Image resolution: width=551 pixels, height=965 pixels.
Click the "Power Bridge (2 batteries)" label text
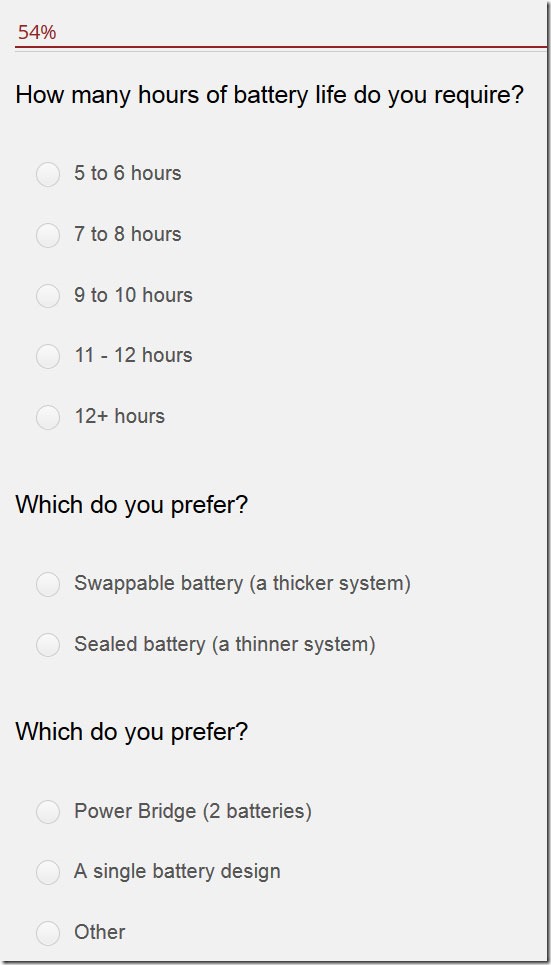click(193, 811)
